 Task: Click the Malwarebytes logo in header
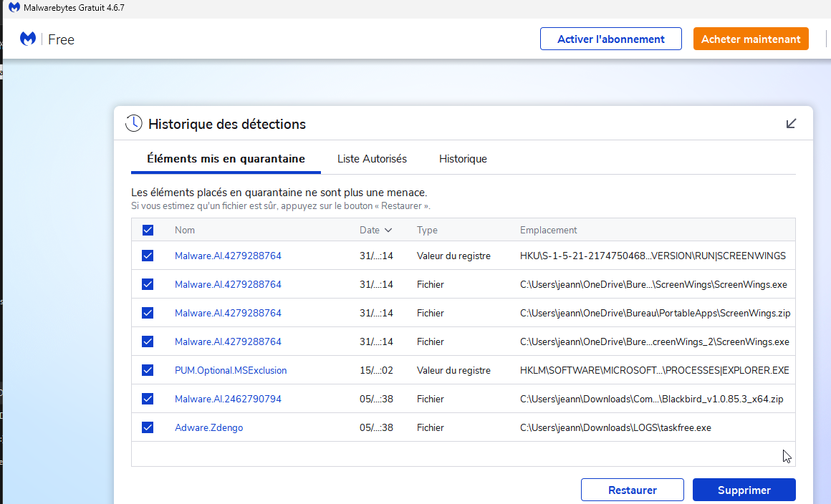[x=28, y=39]
